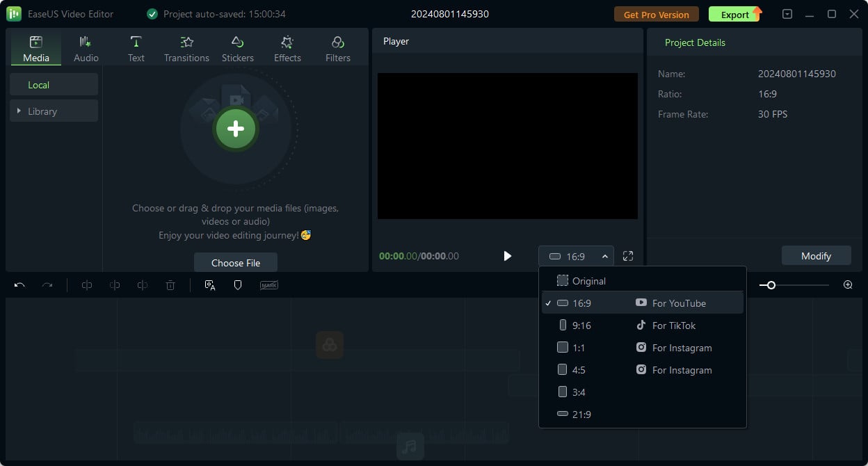Click the speech-to-text converter icon
868x466 pixels.
210,285
